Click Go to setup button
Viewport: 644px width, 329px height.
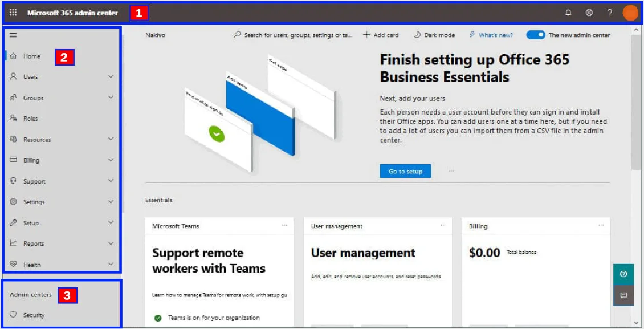[405, 171]
